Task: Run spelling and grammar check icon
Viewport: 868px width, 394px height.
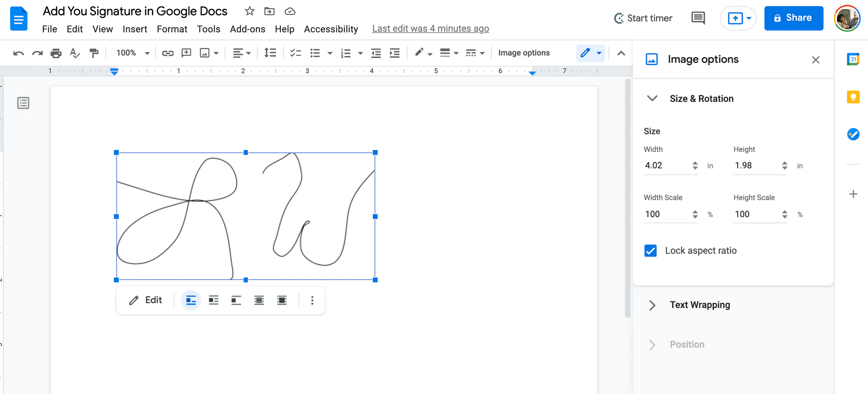Action: 75,53
